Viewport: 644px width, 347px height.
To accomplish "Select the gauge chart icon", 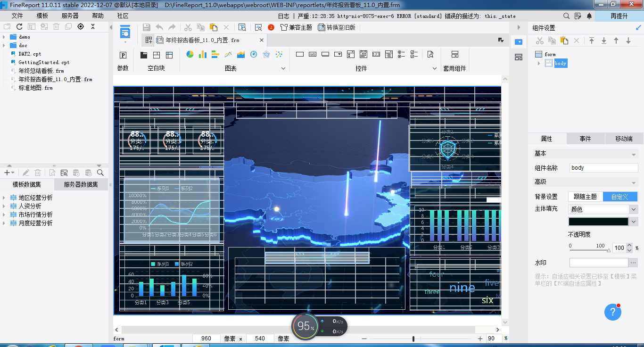I will [x=254, y=55].
